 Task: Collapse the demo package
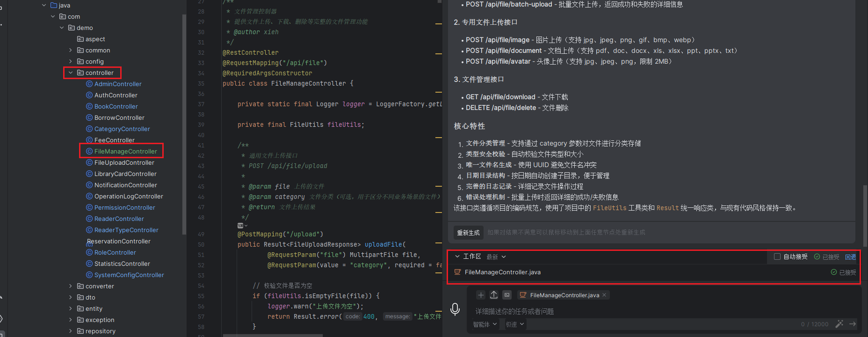click(x=62, y=28)
